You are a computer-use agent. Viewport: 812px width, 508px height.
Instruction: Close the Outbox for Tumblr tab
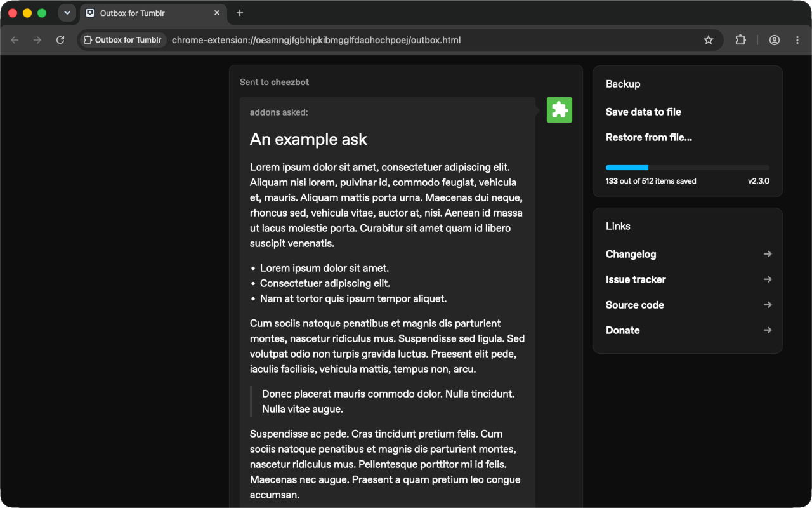click(217, 13)
